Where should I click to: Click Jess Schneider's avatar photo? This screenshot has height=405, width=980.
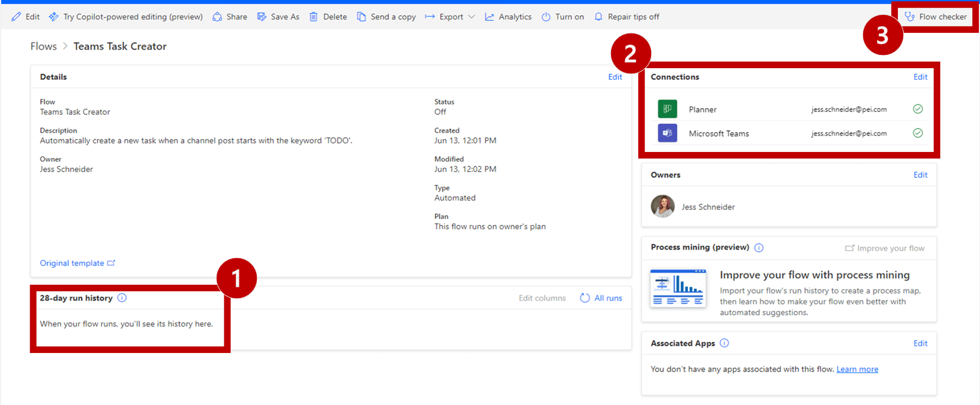(663, 206)
